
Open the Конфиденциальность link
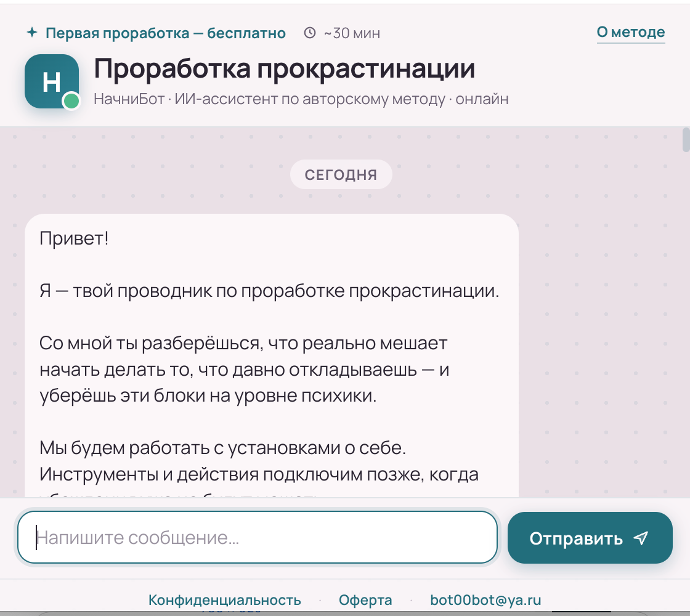[224, 600]
